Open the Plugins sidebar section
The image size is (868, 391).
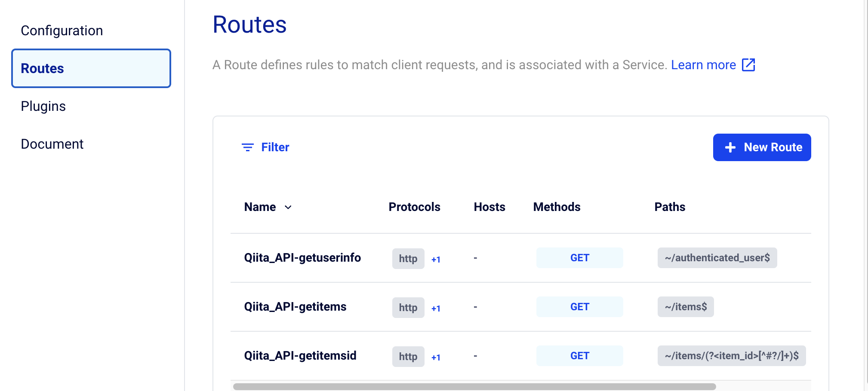[43, 106]
